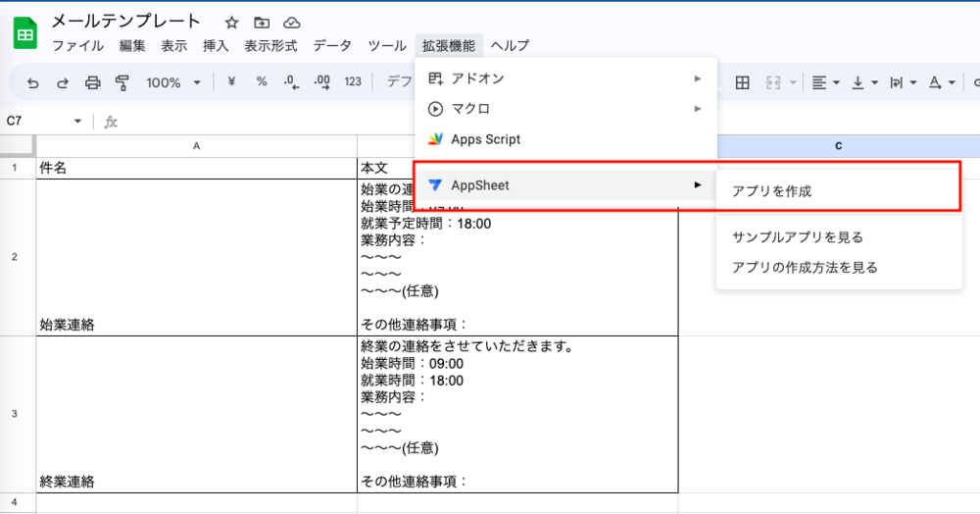The width and height of the screenshot is (980, 514).
Task: Open the 表示 menu
Action: pos(173,46)
